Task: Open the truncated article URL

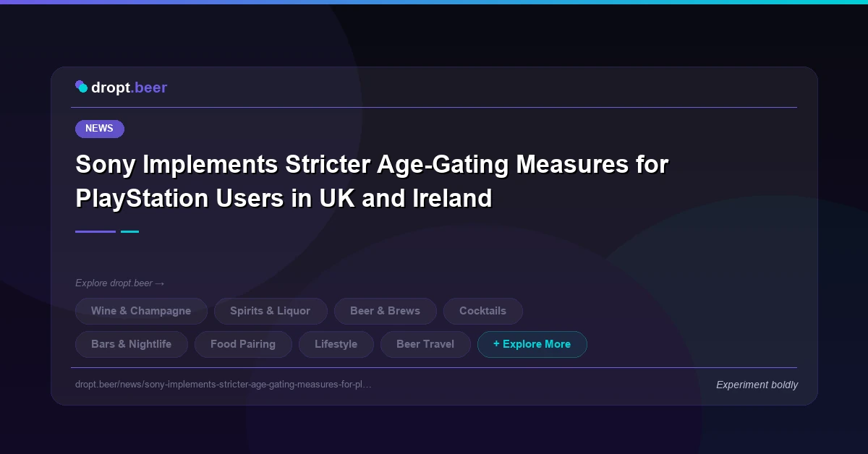Action: coord(224,385)
